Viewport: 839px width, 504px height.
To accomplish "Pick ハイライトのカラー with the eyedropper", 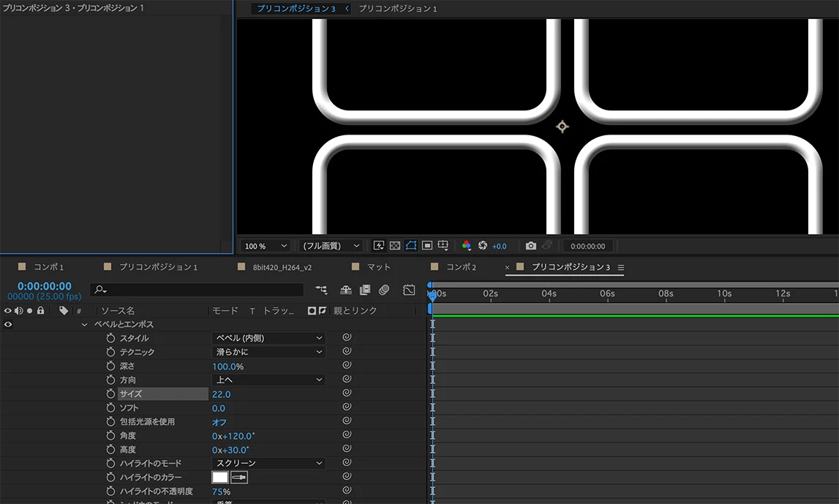I will pyautogui.click(x=239, y=477).
